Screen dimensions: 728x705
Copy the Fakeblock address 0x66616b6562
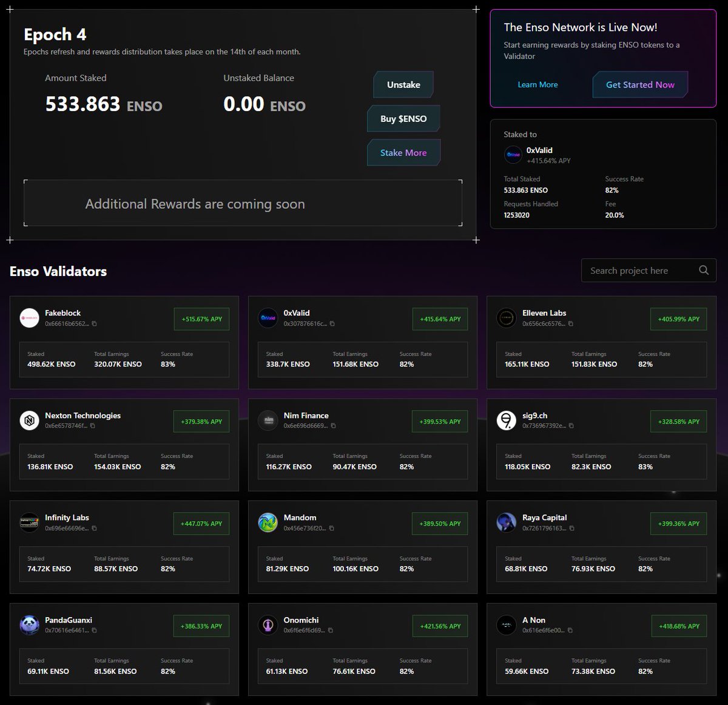pyautogui.click(x=94, y=324)
